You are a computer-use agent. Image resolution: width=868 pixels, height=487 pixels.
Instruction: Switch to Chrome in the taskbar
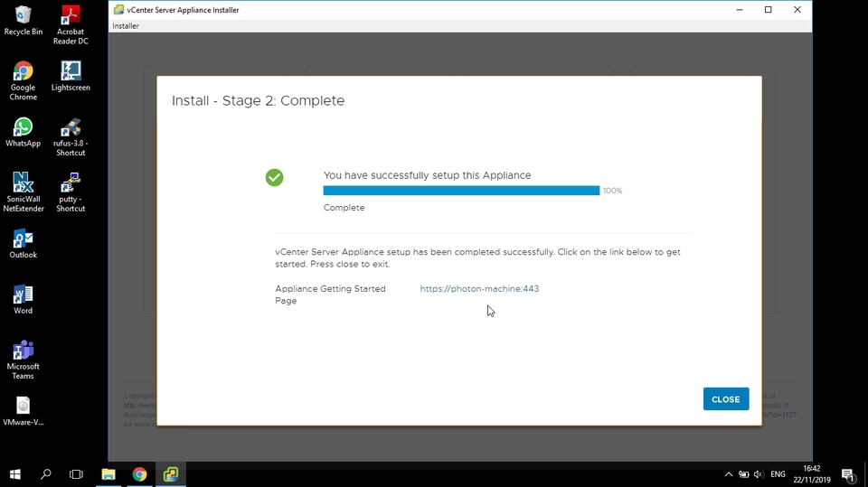pos(139,474)
